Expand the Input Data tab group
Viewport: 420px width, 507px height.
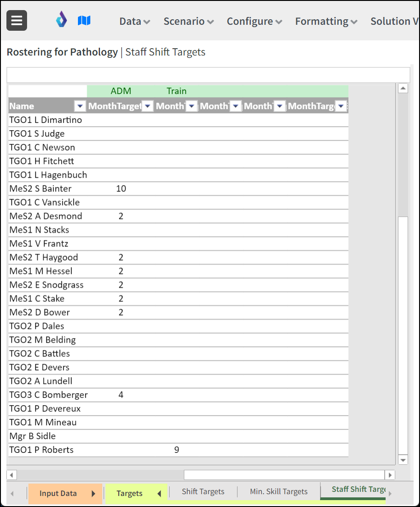94,493
